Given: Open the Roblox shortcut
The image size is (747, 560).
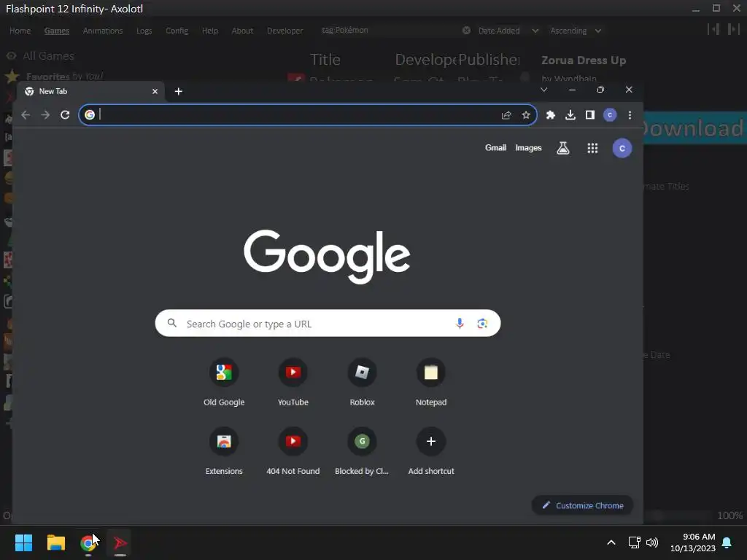Looking at the screenshot, I should point(362,382).
